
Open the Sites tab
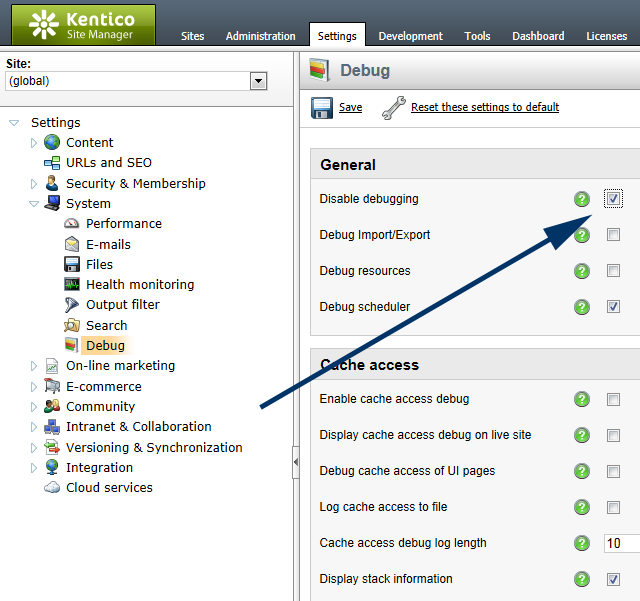pyautogui.click(x=193, y=36)
